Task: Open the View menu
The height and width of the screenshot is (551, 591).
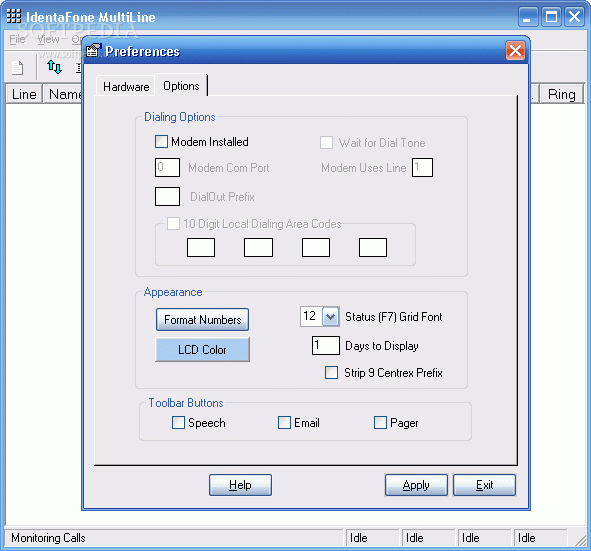Action: click(x=48, y=39)
